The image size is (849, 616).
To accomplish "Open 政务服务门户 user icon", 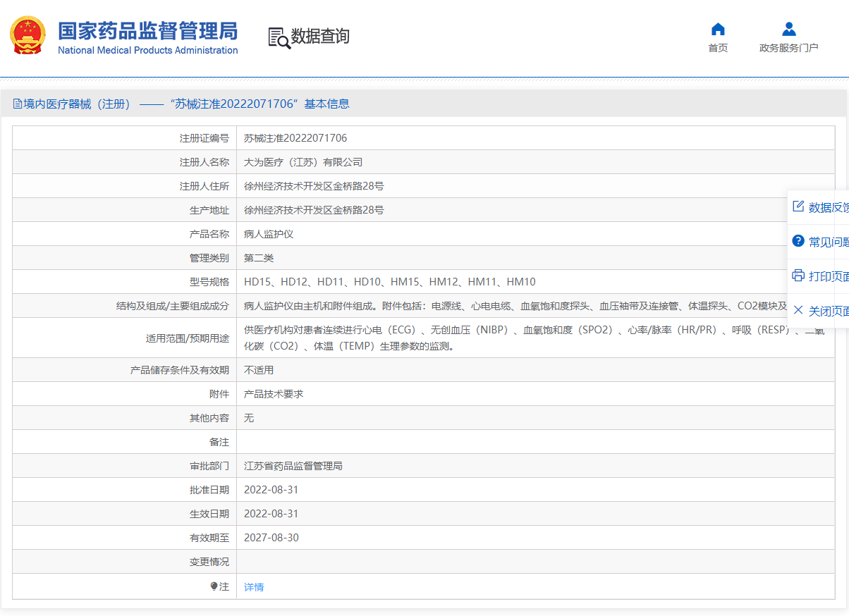I will click(x=789, y=29).
